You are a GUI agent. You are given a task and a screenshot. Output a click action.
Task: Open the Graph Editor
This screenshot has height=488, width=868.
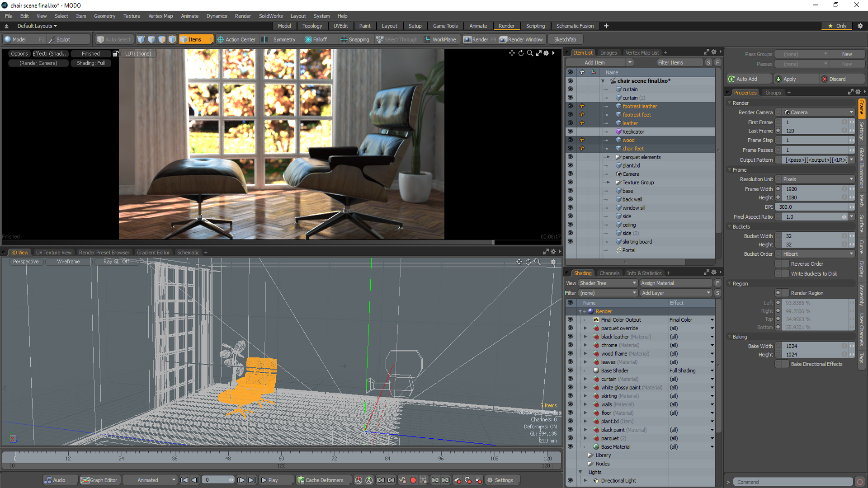click(99, 480)
